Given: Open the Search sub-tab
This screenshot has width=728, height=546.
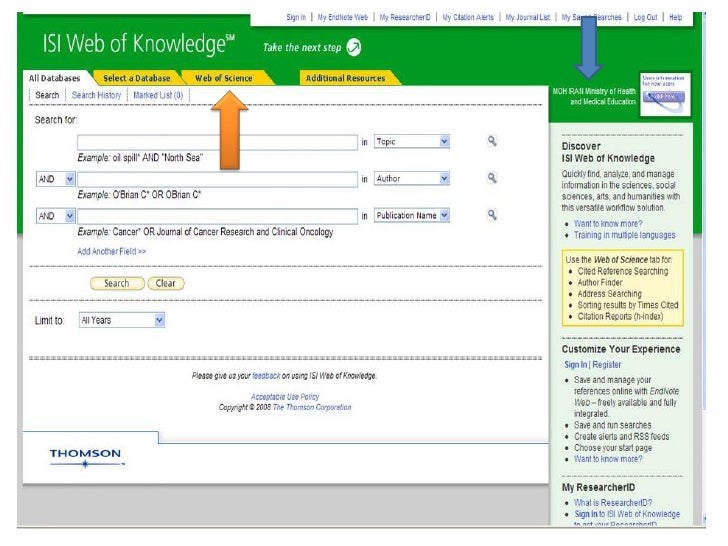Looking at the screenshot, I should [47, 95].
